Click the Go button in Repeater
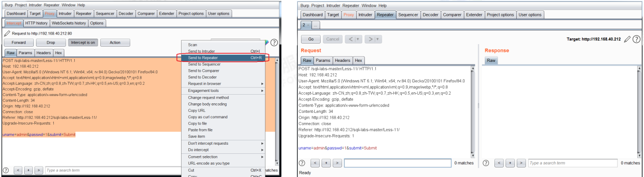This screenshot has height=177, width=644. [x=311, y=39]
